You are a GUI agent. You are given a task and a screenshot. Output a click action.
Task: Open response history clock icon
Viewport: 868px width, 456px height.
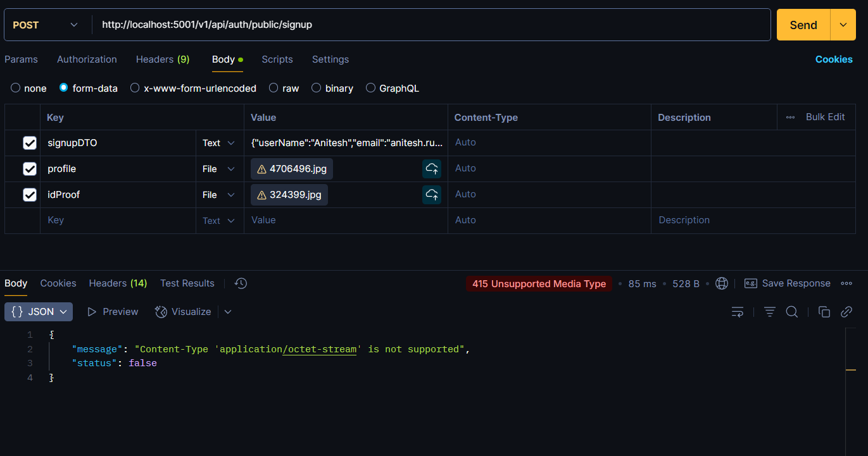pos(241,283)
